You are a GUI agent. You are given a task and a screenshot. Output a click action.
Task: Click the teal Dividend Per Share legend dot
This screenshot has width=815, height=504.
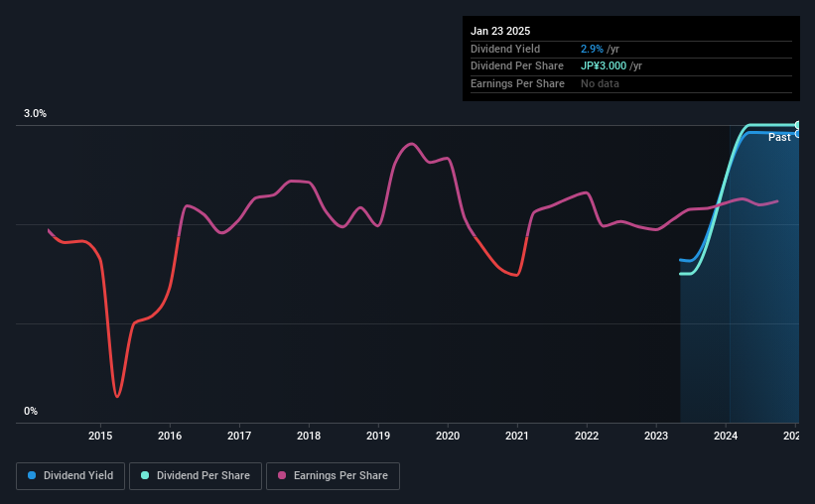tap(145, 476)
